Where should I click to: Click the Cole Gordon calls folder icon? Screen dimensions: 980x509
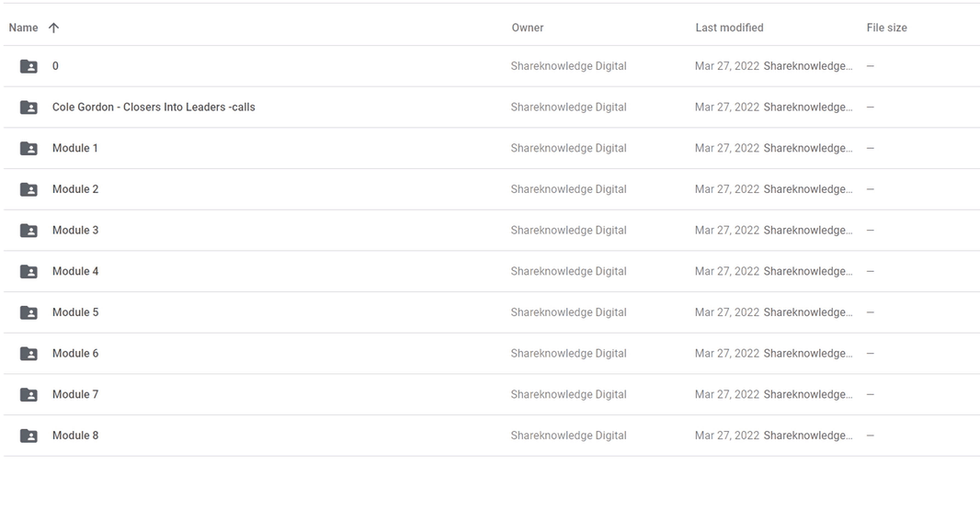click(28, 107)
